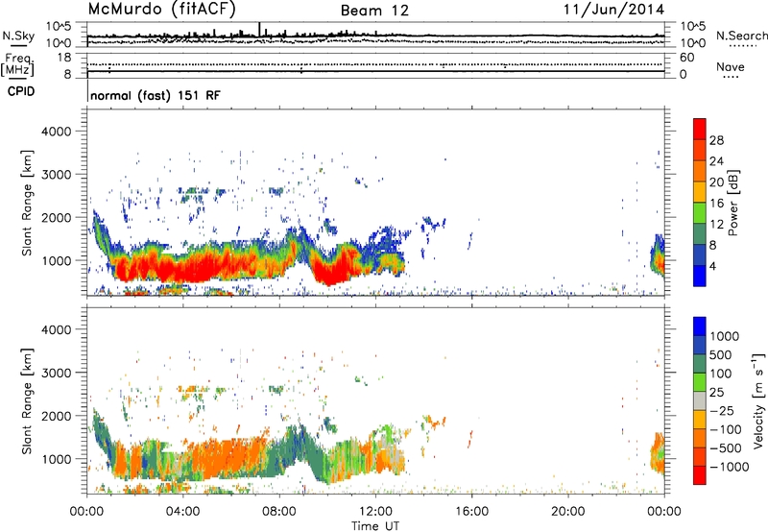The image size is (768, 532).
Task: Click the 500 tick on Velocity scale
Action: pos(721,354)
